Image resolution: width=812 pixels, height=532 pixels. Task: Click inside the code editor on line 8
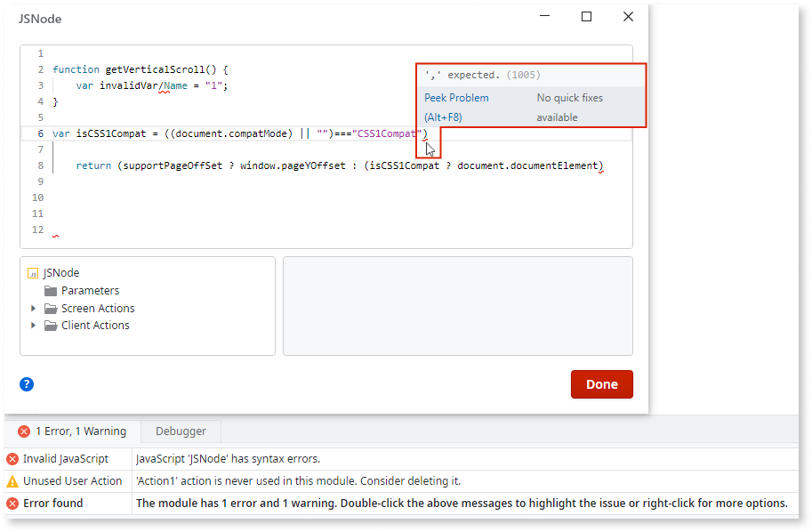click(x=267, y=165)
